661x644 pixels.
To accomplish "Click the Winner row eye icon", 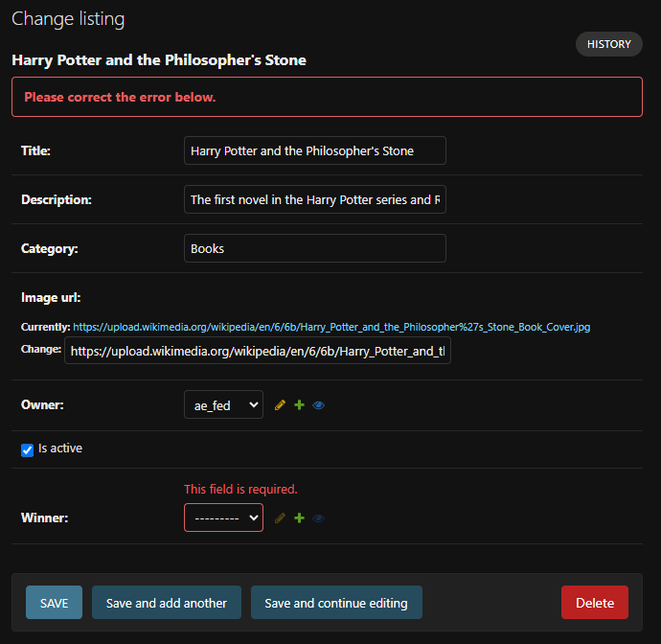I will (318, 518).
